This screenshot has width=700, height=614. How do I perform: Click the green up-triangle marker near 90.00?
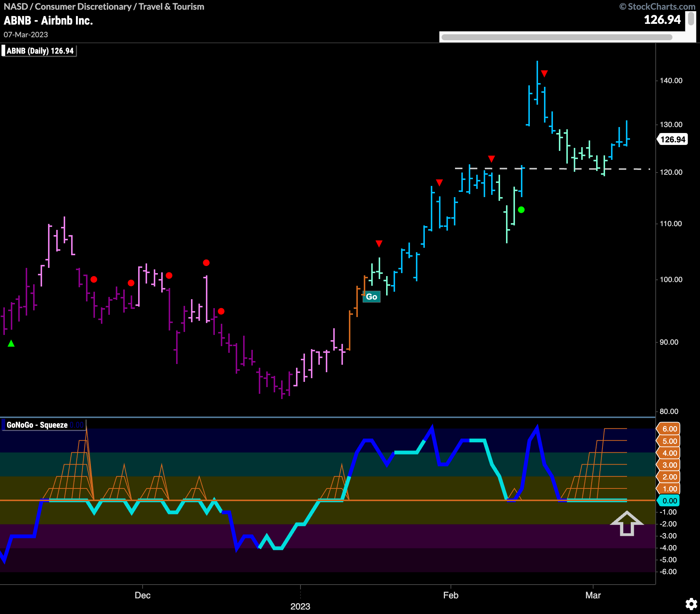click(11, 344)
